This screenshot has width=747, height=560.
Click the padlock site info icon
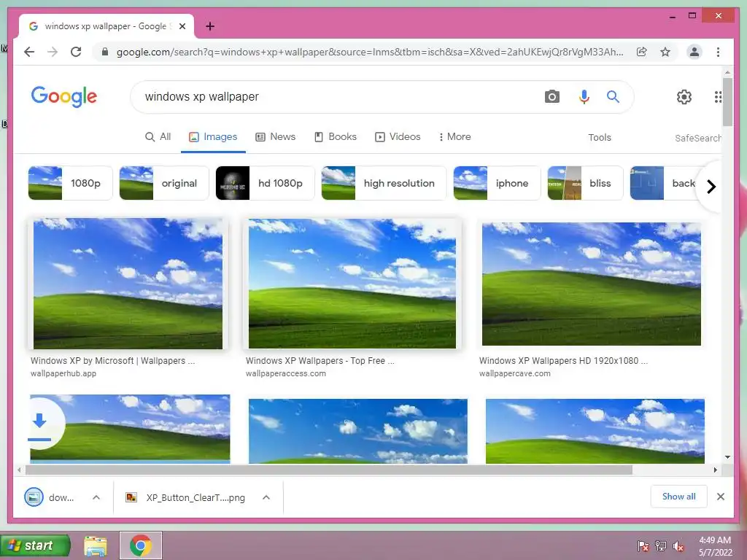(x=105, y=52)
